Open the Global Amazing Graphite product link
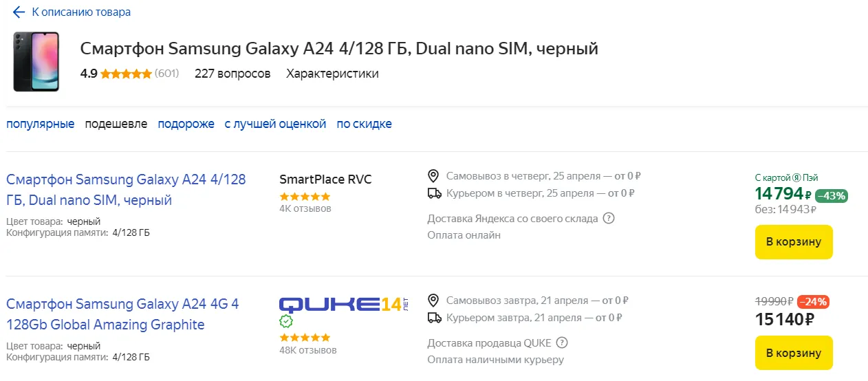Screen dimensions: 868x381 click(122, 314)
